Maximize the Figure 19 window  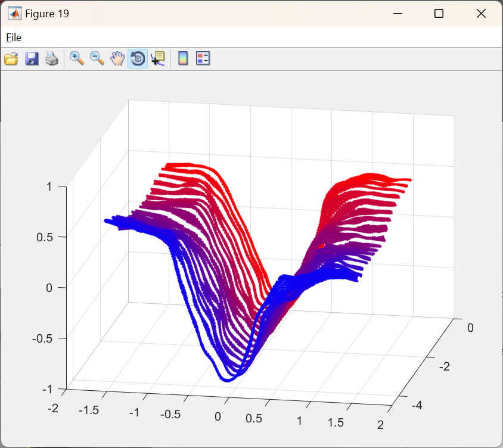[439, 14]
